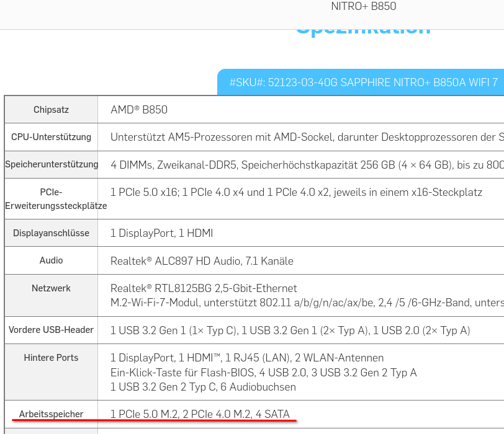Select the DisplayPort and HDMI value text

[161, 233]
